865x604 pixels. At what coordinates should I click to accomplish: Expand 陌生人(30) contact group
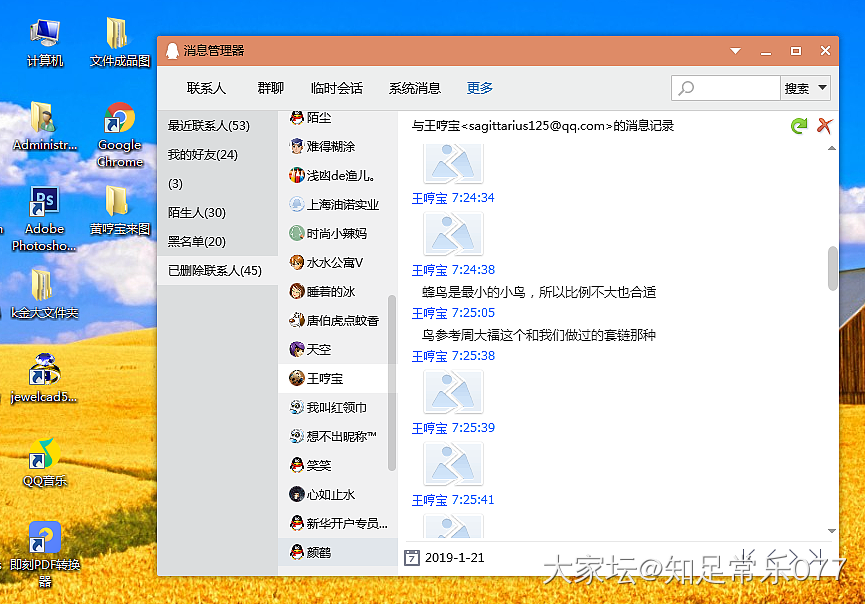pyautogui.click(x=197, y=213)
